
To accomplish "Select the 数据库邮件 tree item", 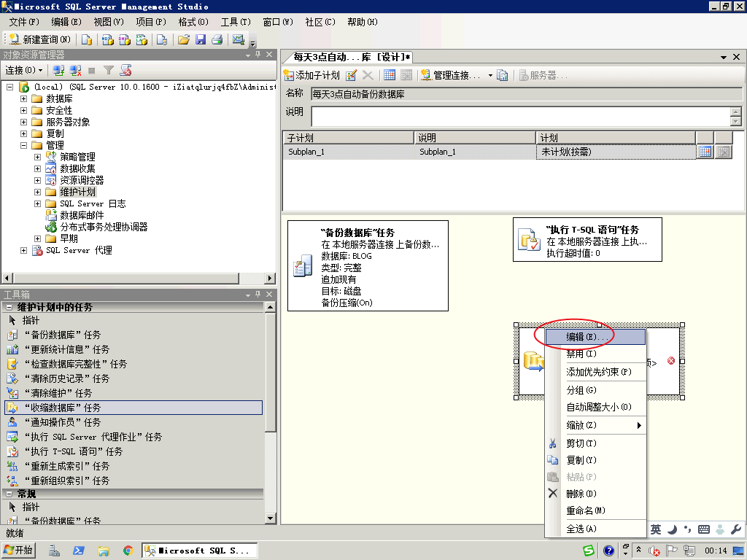I will [82, 215].
